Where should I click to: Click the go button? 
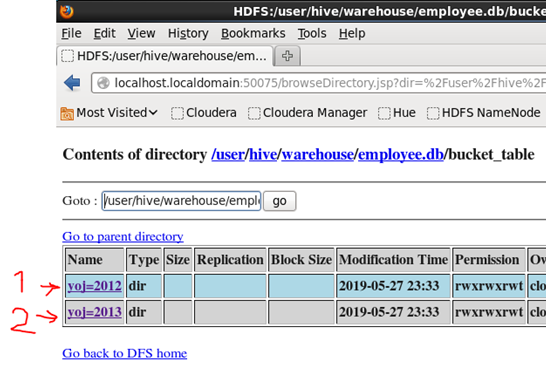pyautogui.click(x=280, y=201)
